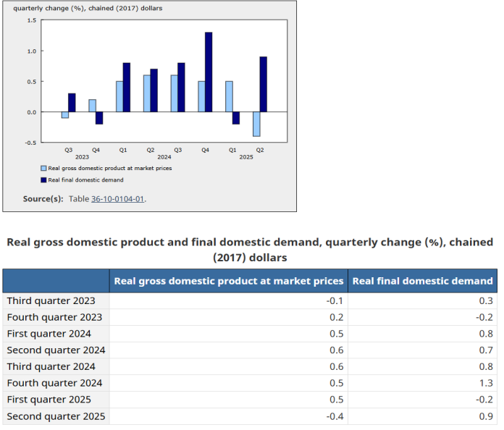Image resolution: width=504 pixels, height=430 pixels.
Task: Click the dark blue bar for Q3 2023
Action: (x=72, y=103)
